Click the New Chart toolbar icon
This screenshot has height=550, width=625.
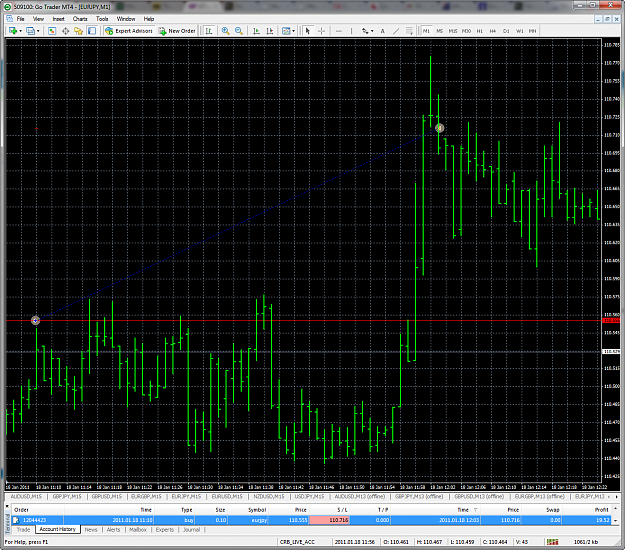[x=13, y=31]
